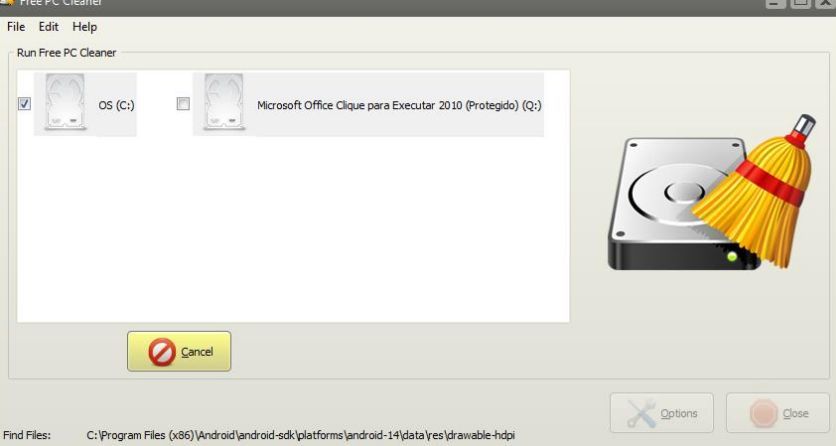836x446 pixels.
Task: Open the Edit menu
Action: [49, 27]
